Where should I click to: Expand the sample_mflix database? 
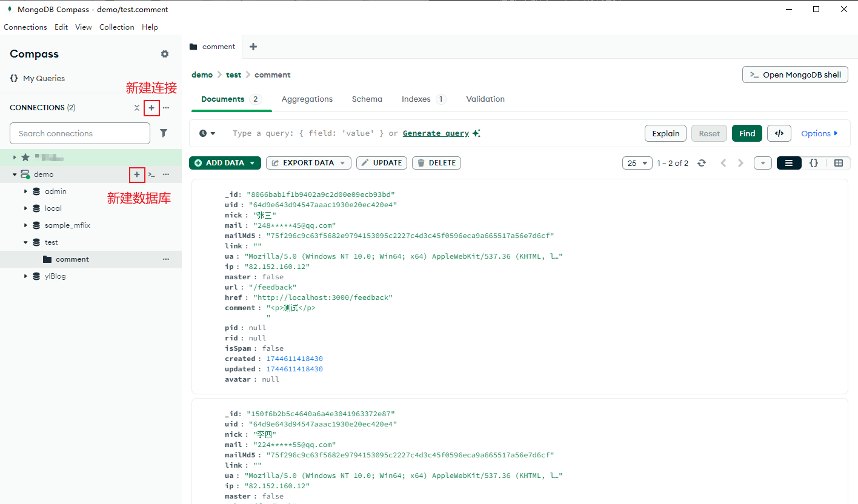26,225
